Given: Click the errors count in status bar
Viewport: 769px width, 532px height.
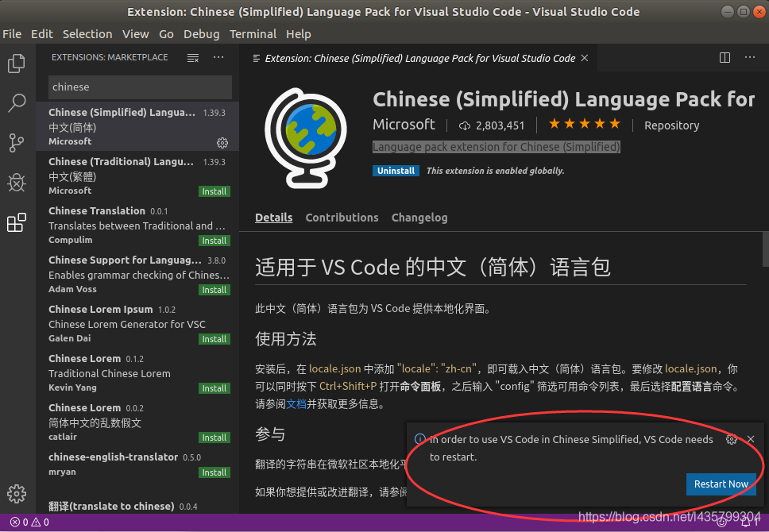Looking at the screenshot, I should pos(20,522).
